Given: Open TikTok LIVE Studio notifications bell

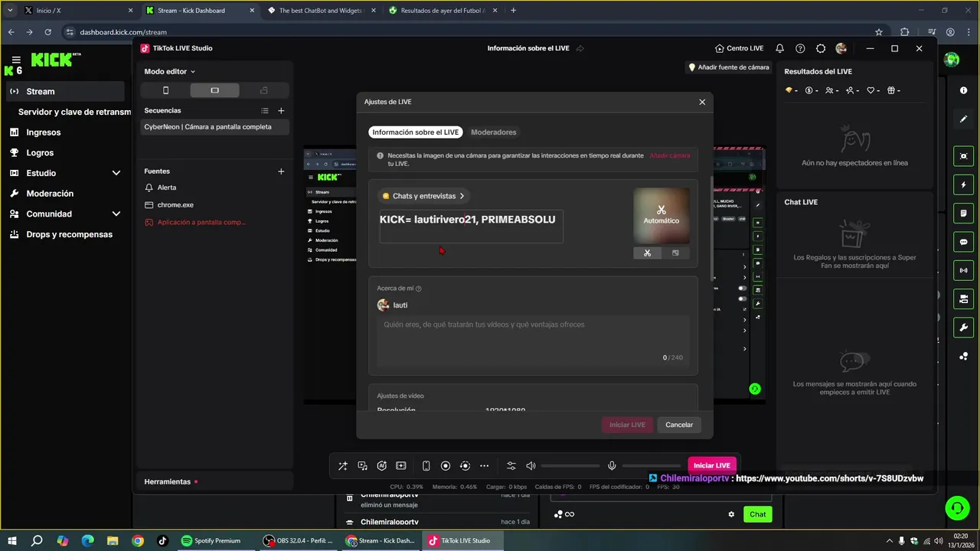Looking at the screenshot, I should point(779,48).
